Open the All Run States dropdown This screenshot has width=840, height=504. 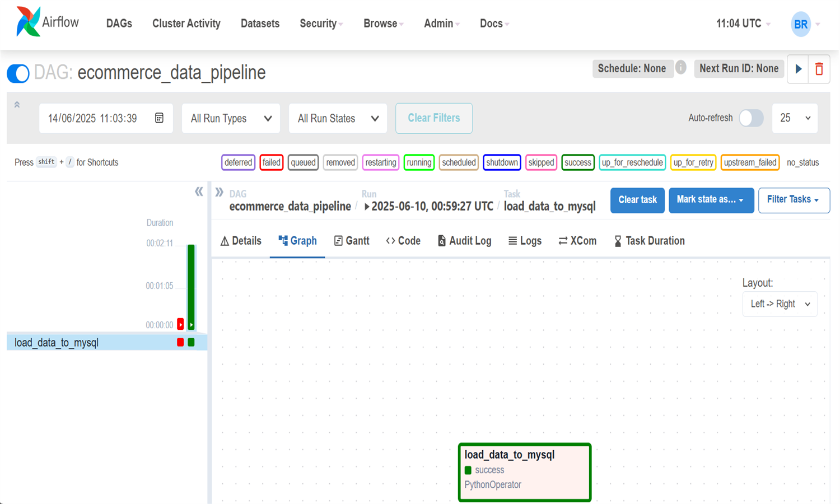click(338, 118)
